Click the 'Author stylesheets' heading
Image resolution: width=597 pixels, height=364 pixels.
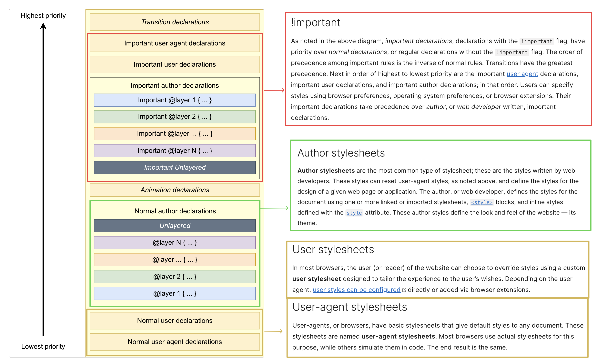[341, 153]
